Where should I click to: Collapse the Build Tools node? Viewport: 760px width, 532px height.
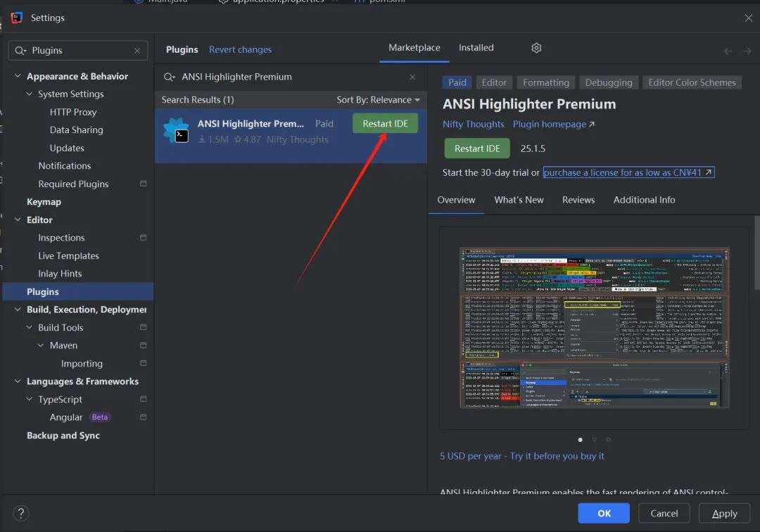pos(29,327)
